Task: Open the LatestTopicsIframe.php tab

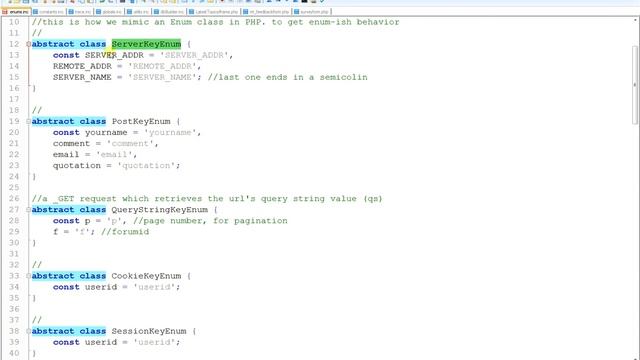Action: pos(213,12)
